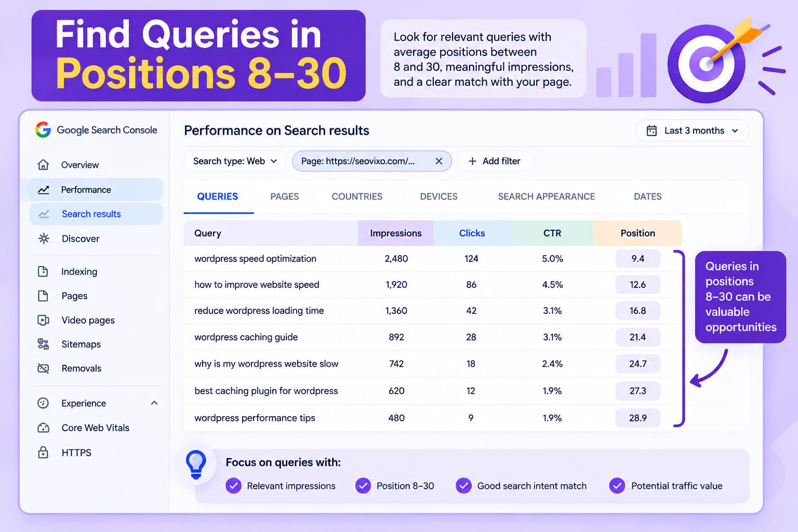Collapse the Experience section chevron
Screen dimensions: 798x532
tap(154, 403)
